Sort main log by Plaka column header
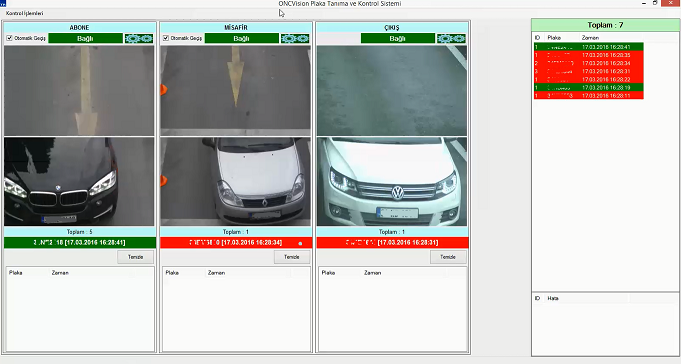 pos(554,38)
